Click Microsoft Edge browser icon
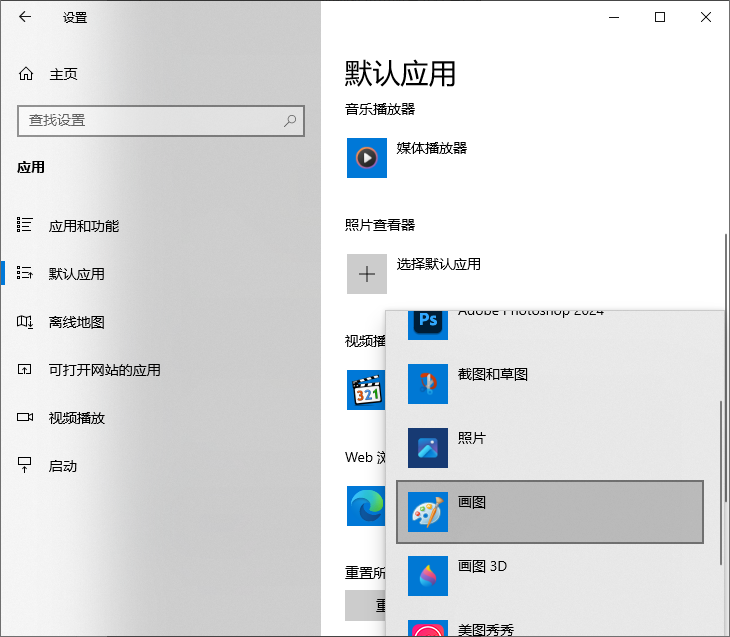This screenshot has height=637, width=730. (x=366, y=506)
